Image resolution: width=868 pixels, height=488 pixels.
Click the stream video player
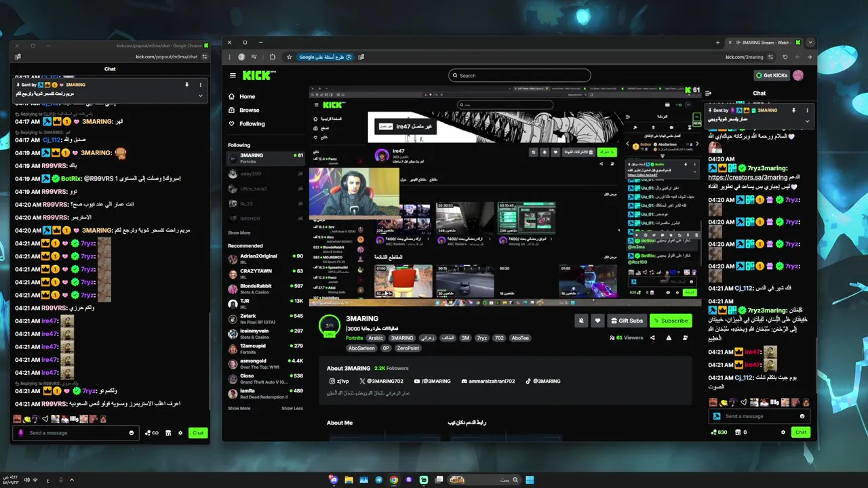click(x=505, y=196)
